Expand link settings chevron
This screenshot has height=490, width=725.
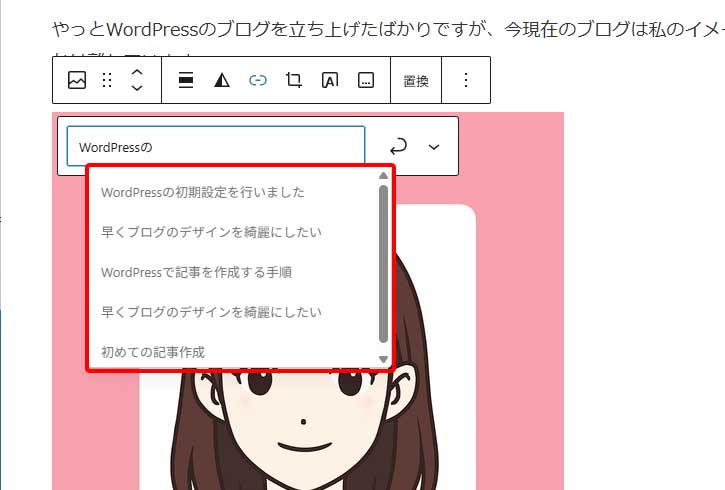(434, 147)
